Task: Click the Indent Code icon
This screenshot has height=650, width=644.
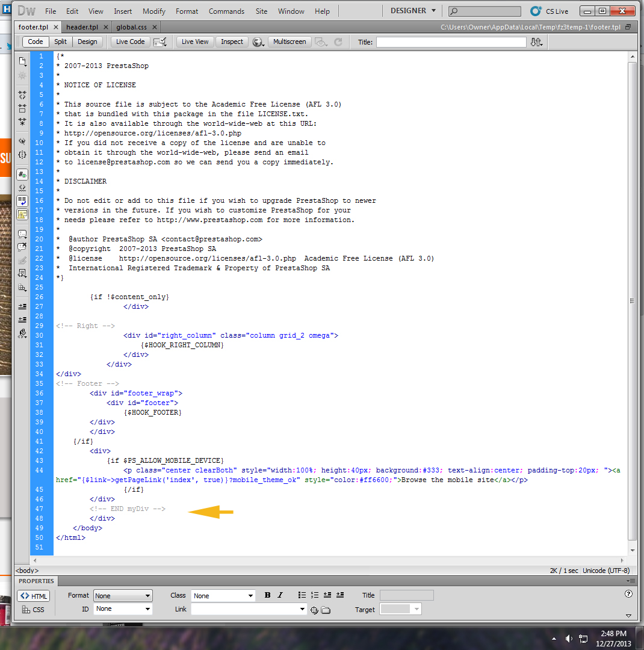Action: [22, 307]
